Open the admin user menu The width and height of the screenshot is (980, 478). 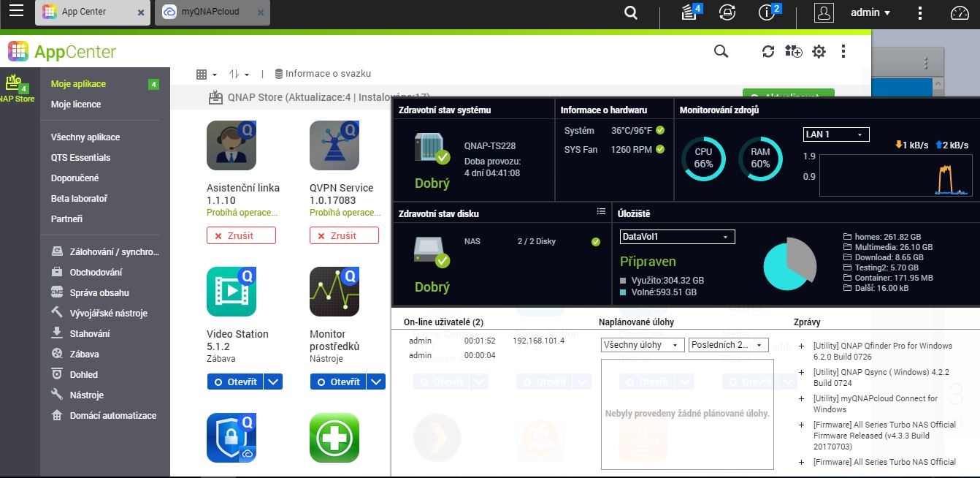coord(870,12)
